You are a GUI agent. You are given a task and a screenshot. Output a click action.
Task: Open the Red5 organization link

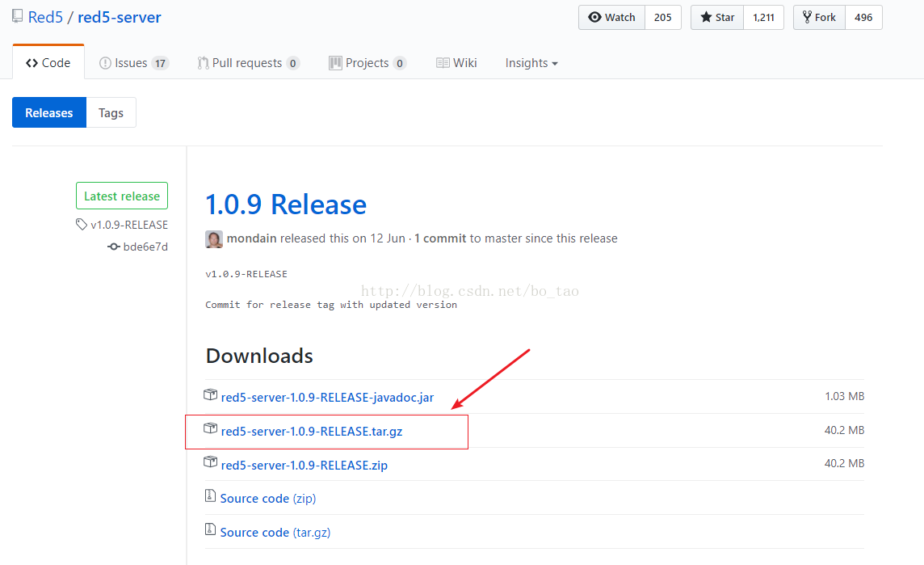[45, 17]
